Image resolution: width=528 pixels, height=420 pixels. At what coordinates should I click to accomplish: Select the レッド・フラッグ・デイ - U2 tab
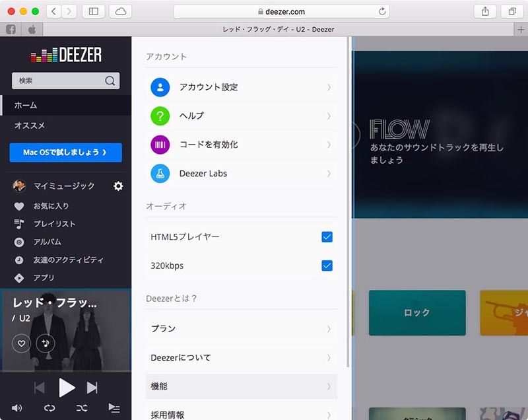pyautogui.click(x=278, y=30)
